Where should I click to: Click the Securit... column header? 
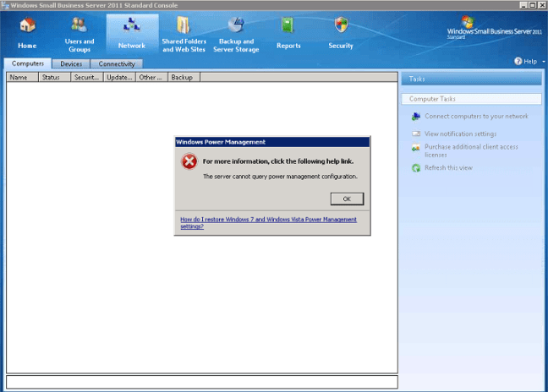87,77
